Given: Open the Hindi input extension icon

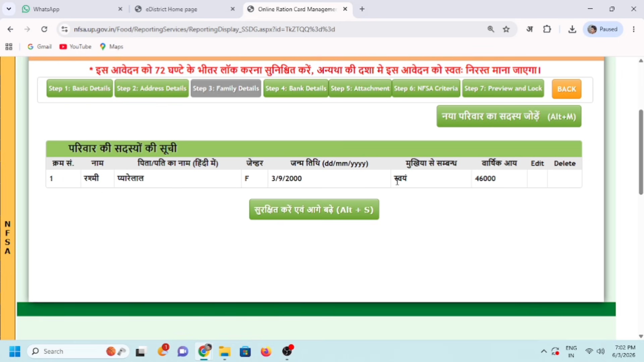Looking at the screenshot, I should (x=530, y=29).
